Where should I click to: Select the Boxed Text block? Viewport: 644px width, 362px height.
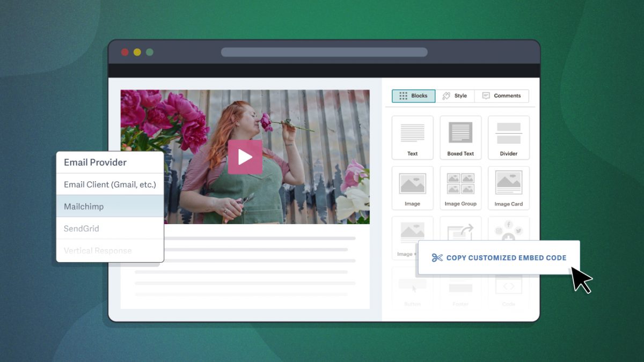(x=460, y=137)
